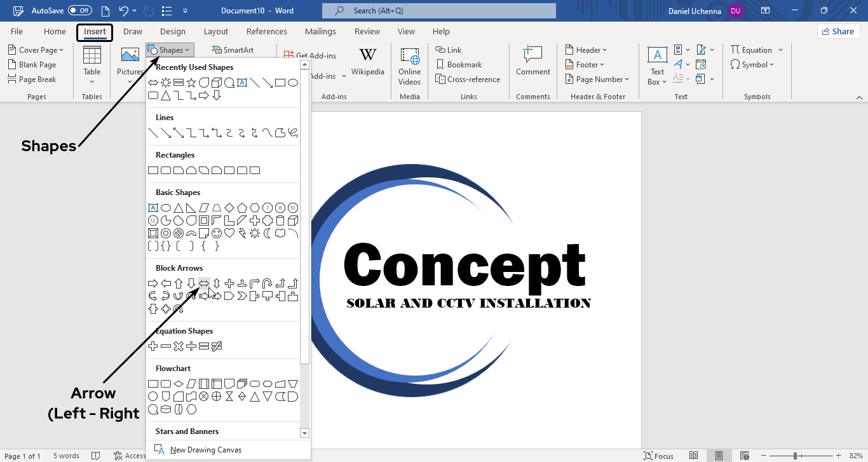Select the Up-Down block arrow shape
This screenshot has height=462, width=868.
217,283
